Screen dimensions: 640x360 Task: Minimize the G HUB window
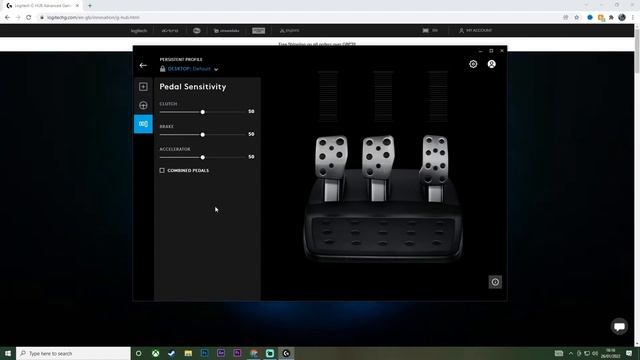tap(480, 51)
